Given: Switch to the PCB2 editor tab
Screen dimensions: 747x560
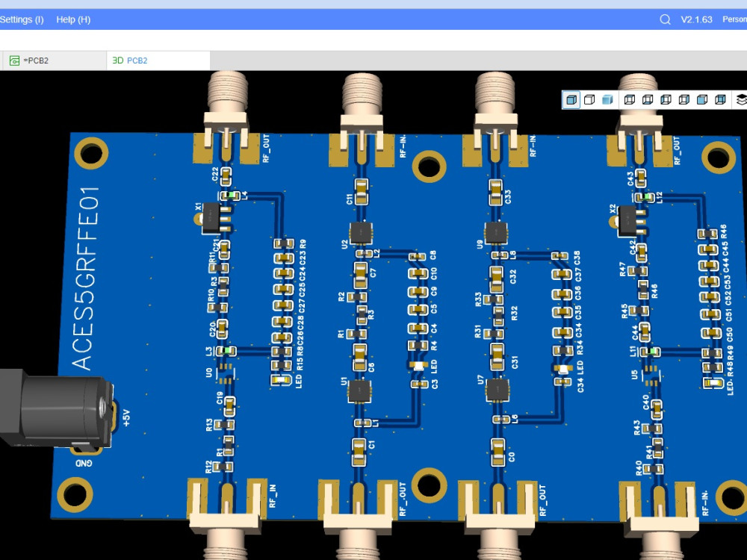Looking at the screenshot, I should click(x=36, y=59).
